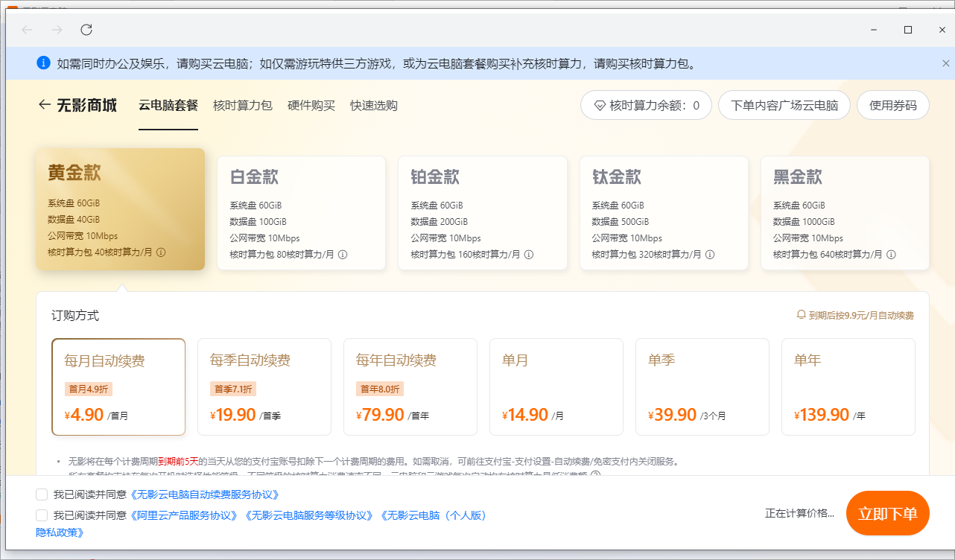Switch to the 核时算力包 tab
This screenshot has width=955, height=560.
pos(243,105)
